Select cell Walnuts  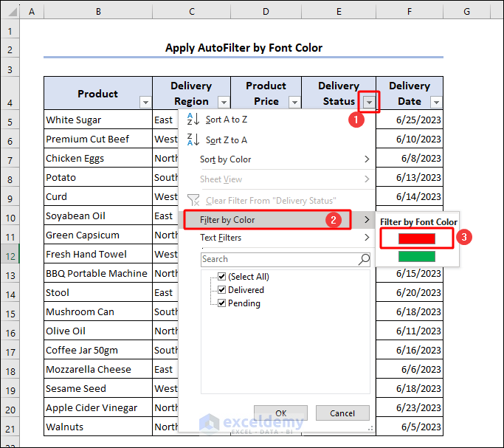click(98, 427)
